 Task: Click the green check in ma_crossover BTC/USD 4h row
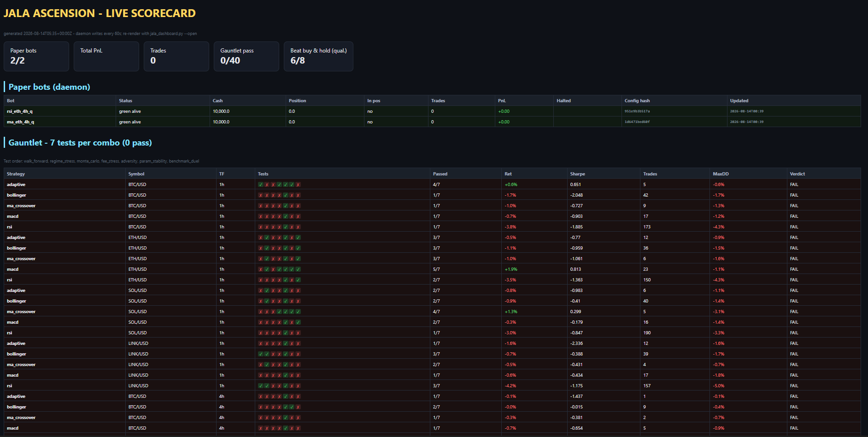286,417
